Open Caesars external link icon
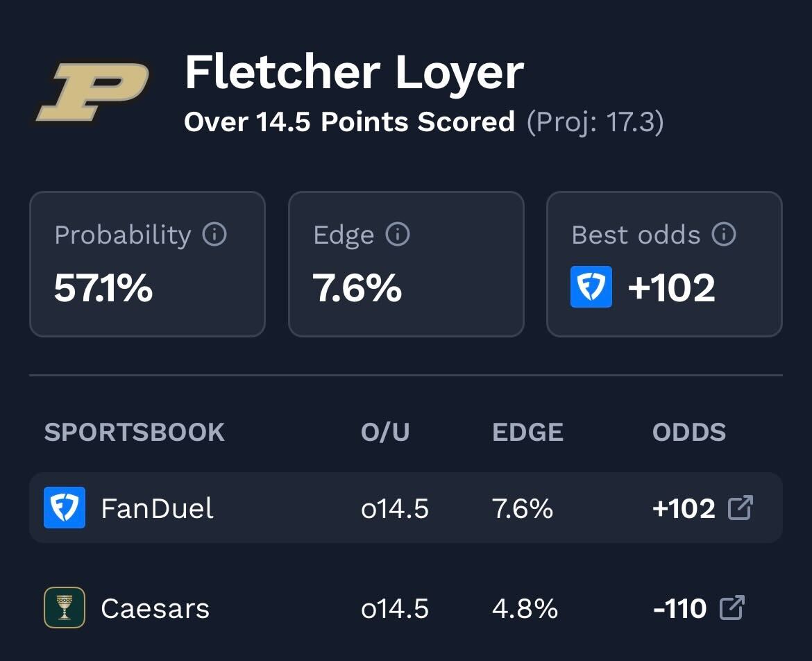The width and height of the screenshot is (812, 661). tap(732, 608)
